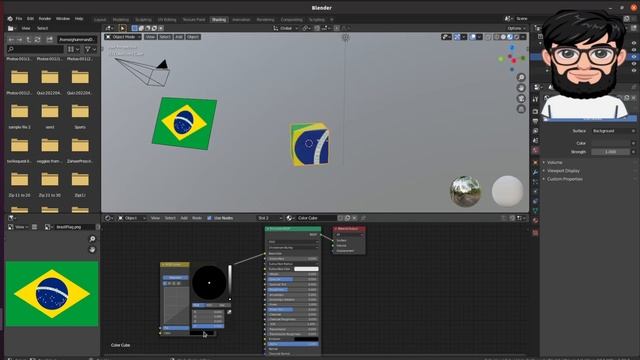Switch to material preview shading sphere
The height and width of the screenshot is (360, 640).
[510, 37]
